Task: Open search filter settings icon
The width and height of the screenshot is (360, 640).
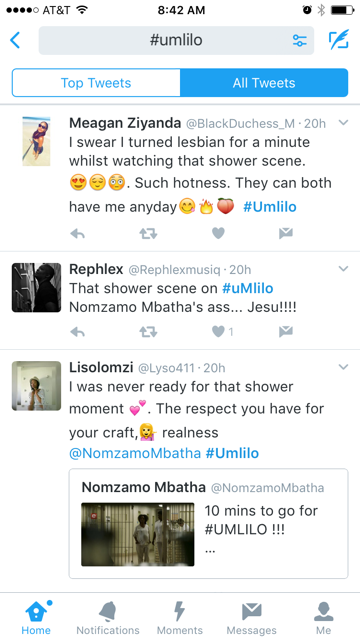Action: click(x=300, y=40)
